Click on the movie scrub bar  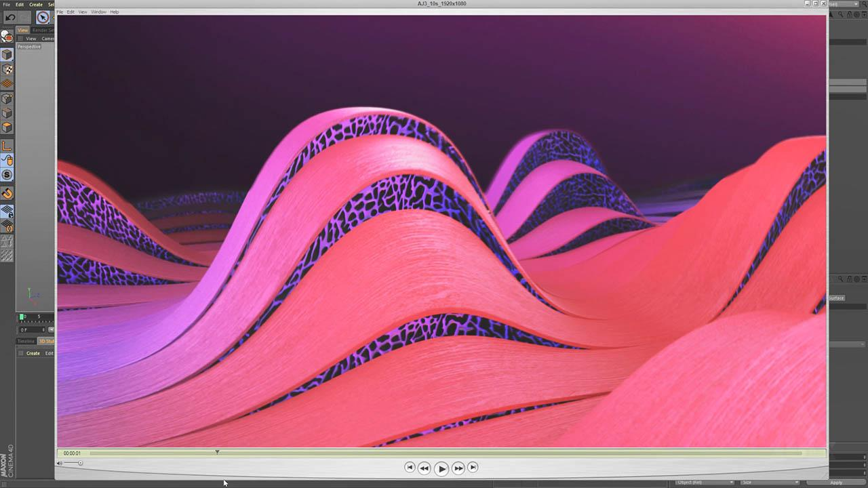tap(445, 453)
